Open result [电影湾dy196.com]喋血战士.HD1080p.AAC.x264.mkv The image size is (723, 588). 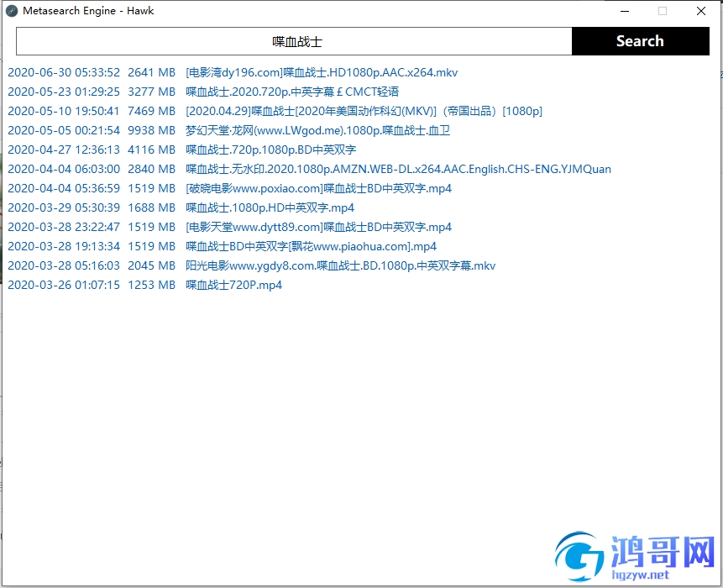322,72
